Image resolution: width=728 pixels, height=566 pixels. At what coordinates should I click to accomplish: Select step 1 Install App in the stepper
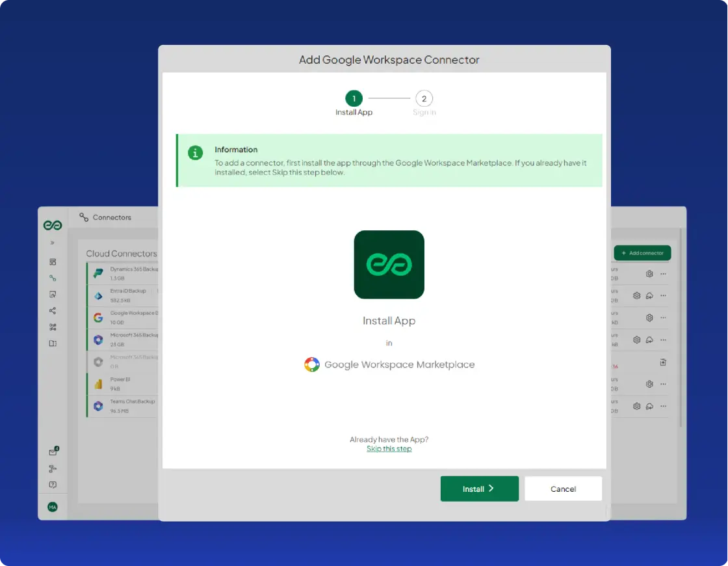354,98
